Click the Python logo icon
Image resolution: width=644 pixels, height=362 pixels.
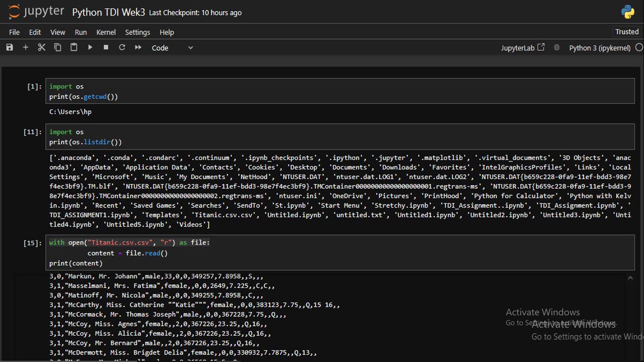coord(628,12)
